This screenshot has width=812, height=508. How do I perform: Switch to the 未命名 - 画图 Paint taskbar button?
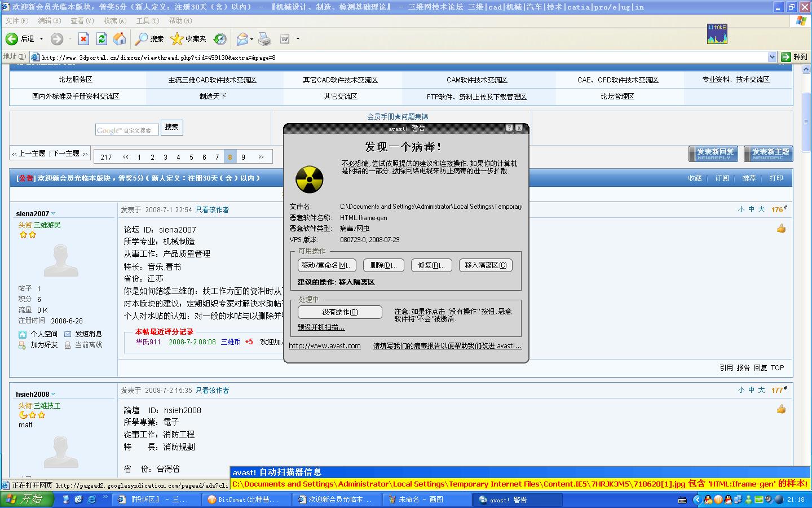pos(427,500)
